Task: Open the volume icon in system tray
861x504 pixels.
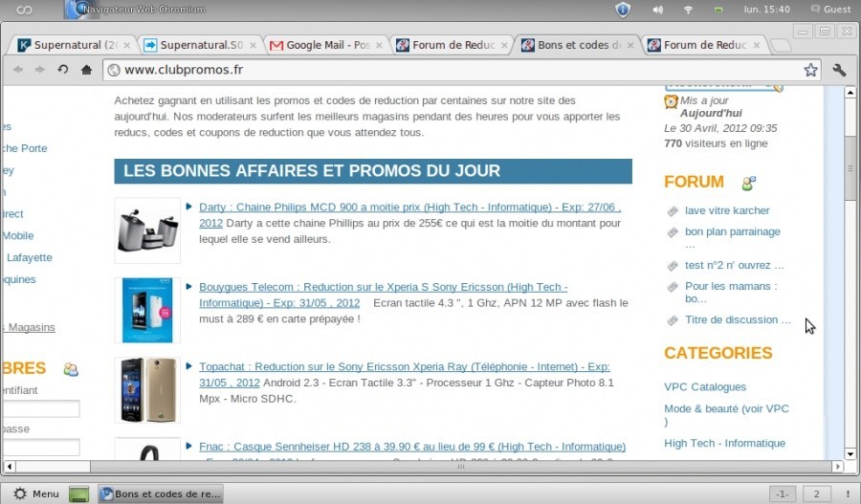Action: tap(657, 10)
